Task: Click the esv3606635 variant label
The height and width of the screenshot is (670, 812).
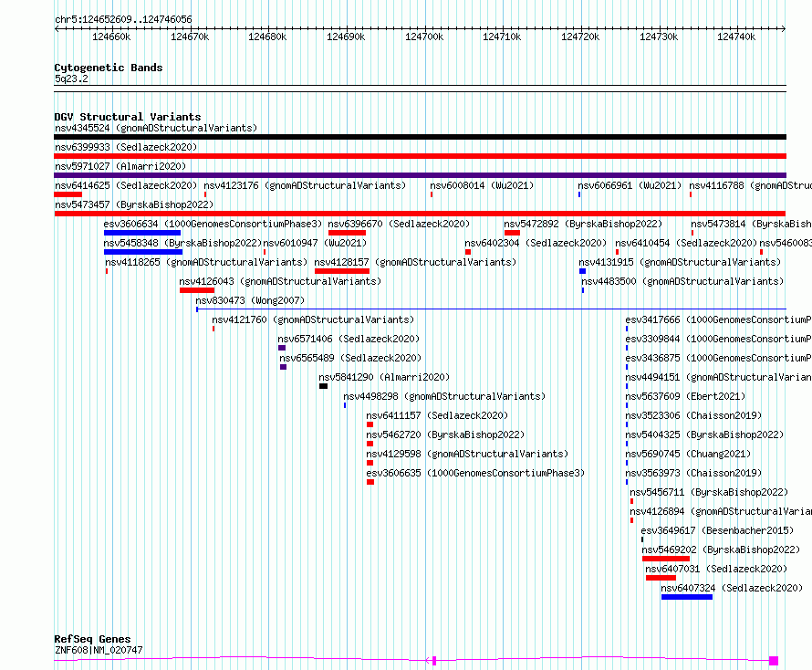Action: 475,473
